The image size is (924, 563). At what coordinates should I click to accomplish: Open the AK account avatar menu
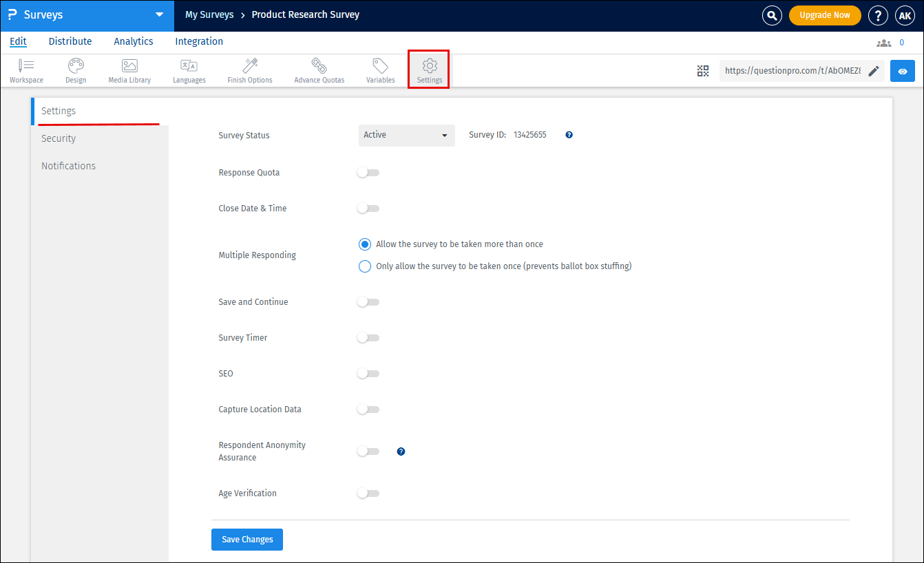(905, 15)
